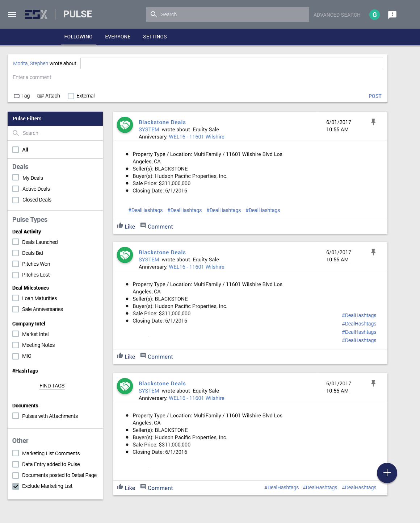Click Advanced Search

pyautogui.click(x=337, y=15)
